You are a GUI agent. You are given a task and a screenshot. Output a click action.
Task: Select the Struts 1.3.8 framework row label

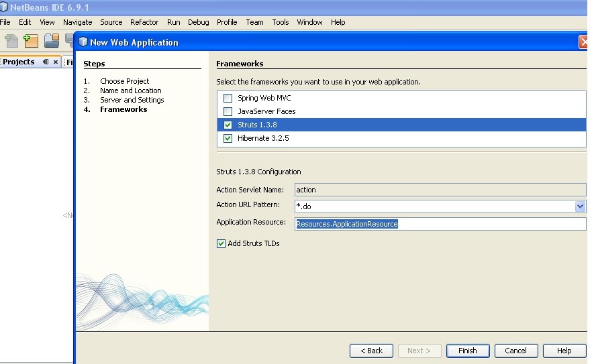coord(257,125)
